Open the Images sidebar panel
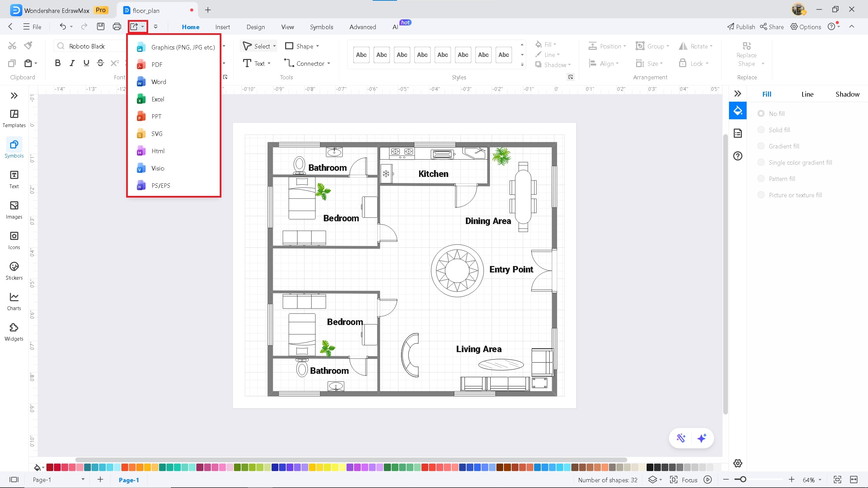 (x=14, y=210)
